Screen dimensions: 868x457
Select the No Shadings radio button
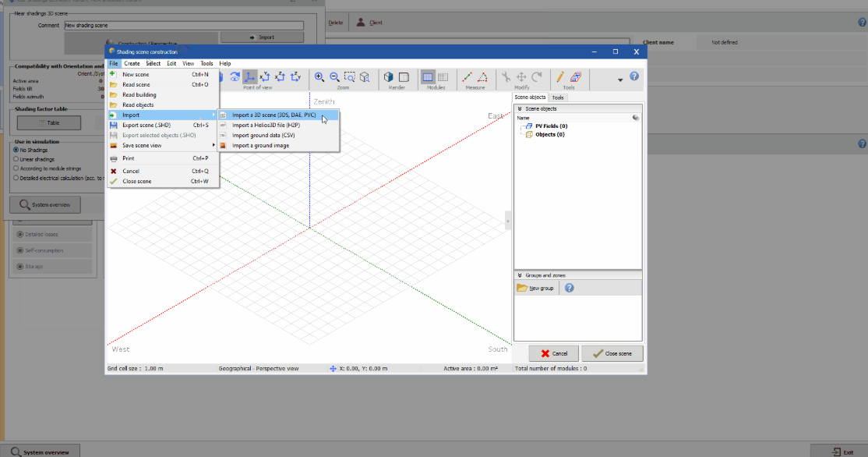pos(16,150)
